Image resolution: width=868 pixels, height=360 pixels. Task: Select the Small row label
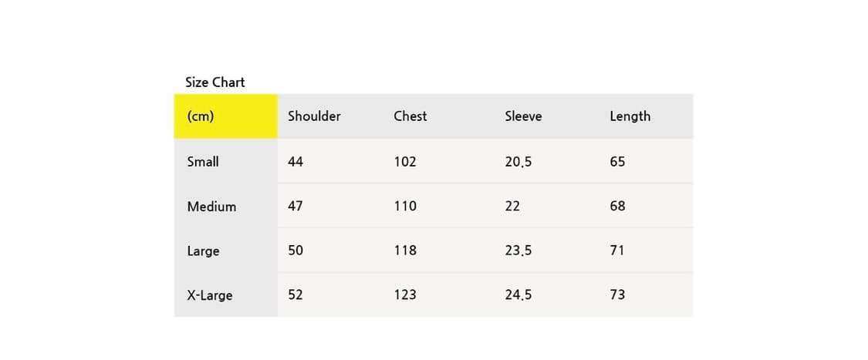tap(203, 162)
